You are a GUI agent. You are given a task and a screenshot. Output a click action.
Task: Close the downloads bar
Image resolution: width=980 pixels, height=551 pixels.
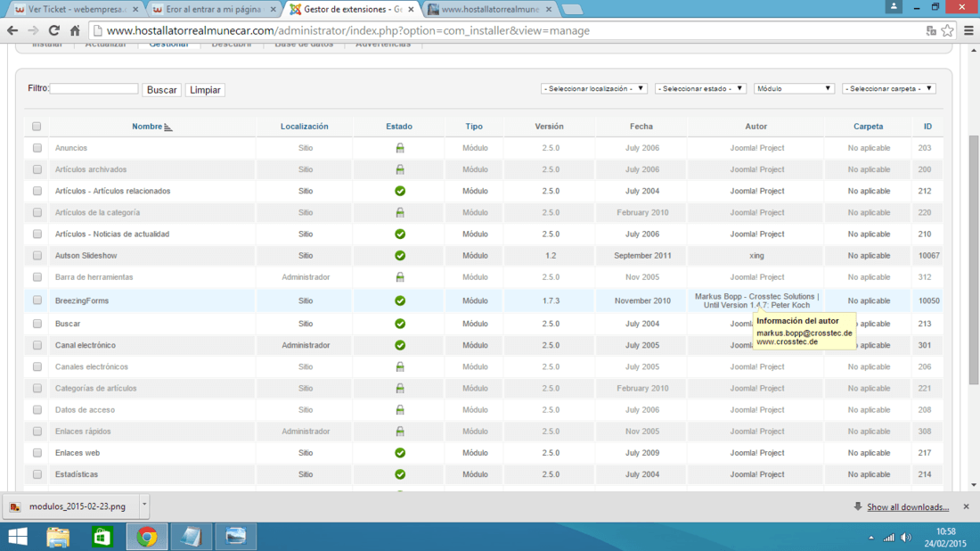967,506
